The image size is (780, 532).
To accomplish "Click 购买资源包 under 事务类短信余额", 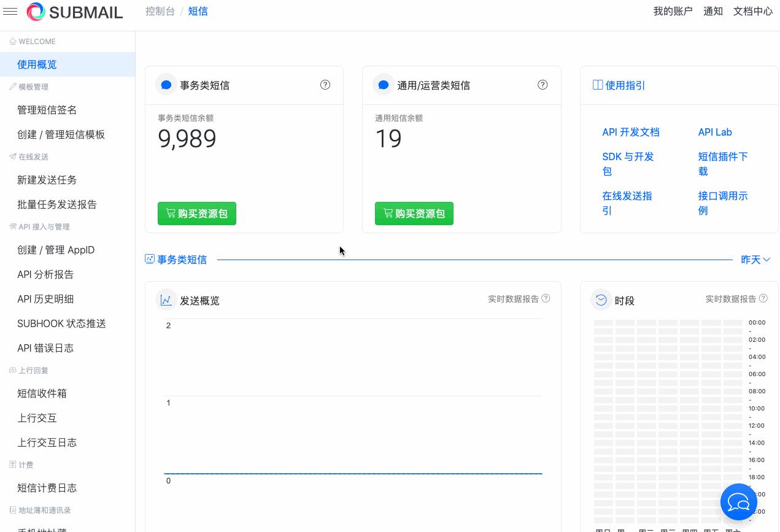I will coord(197,214).
